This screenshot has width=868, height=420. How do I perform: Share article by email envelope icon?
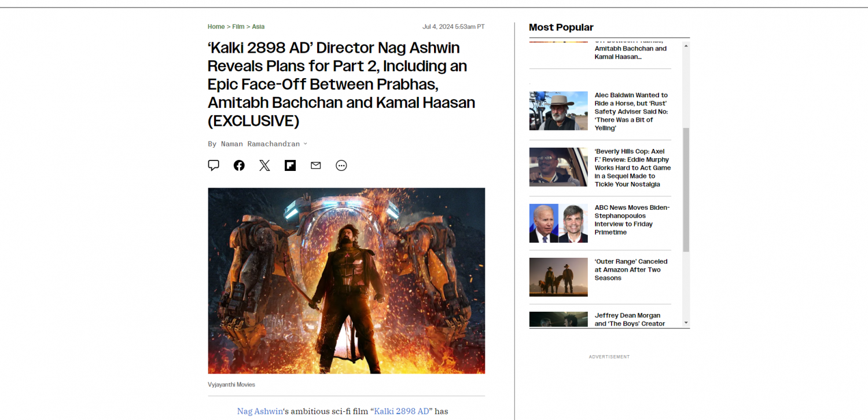click(x=315, y=166)
